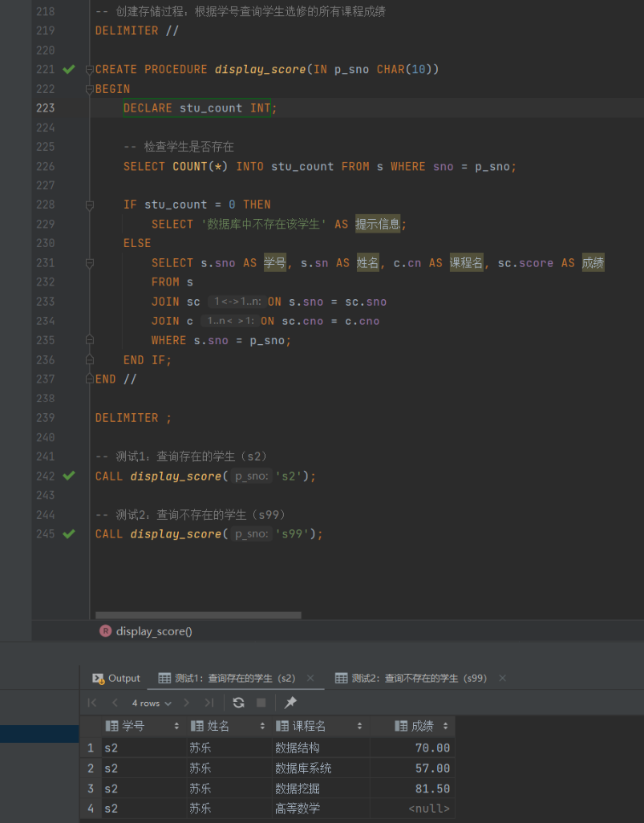Collapse the SELECT fold marker at line 231

[90, 263]
